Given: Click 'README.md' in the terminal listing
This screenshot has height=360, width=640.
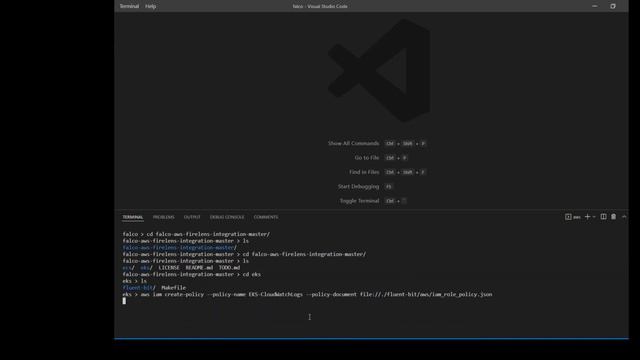Looking at the screenshot, I should pyautogui.click(x=199, y=268).
